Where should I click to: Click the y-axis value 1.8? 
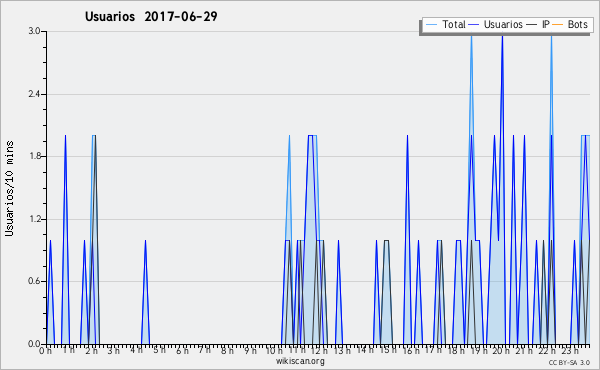[34, 156]
